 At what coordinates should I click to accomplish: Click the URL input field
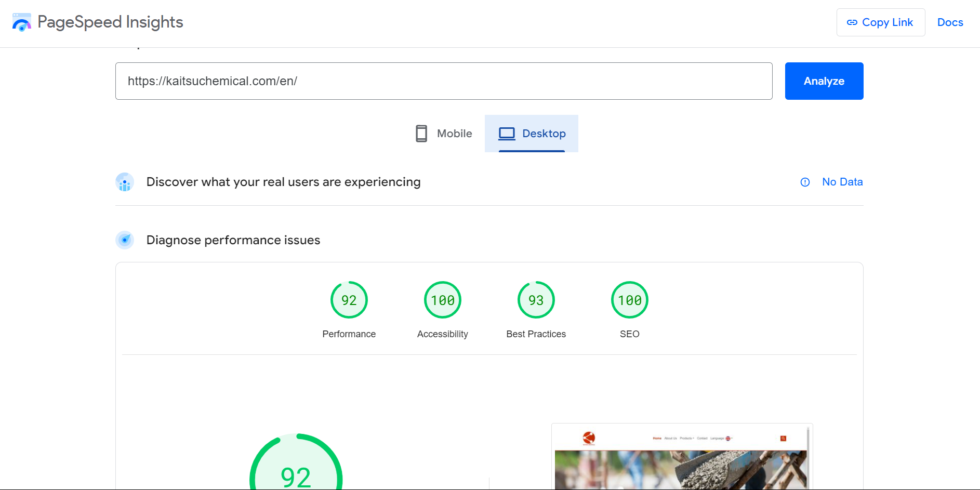click(444, 81)
